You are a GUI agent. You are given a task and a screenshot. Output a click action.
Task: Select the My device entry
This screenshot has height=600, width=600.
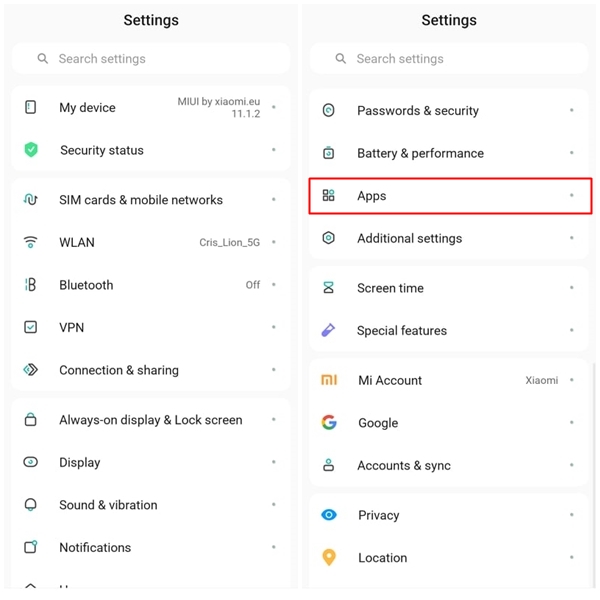[151, 108]
